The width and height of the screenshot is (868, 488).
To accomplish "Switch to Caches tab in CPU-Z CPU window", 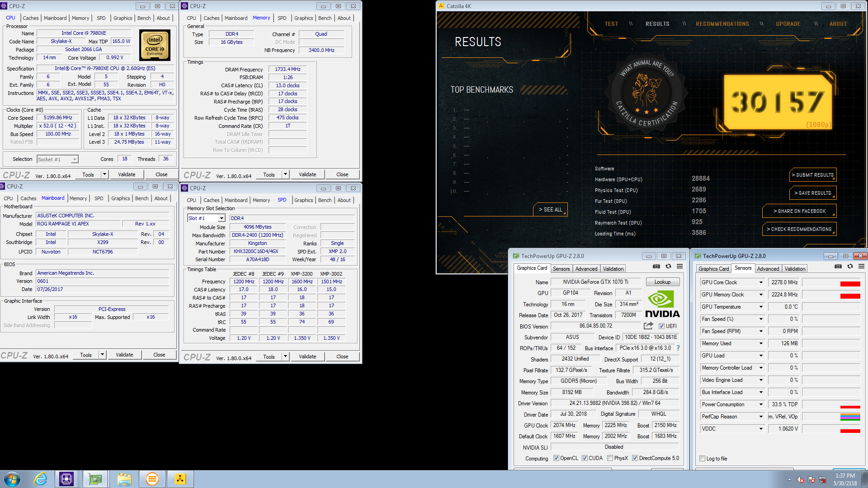I will tap(31, 18).
